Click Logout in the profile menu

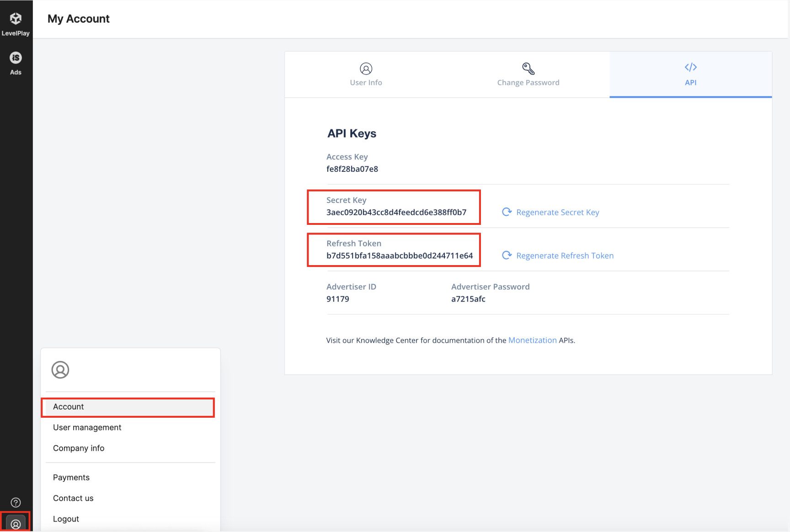[66, 519]
